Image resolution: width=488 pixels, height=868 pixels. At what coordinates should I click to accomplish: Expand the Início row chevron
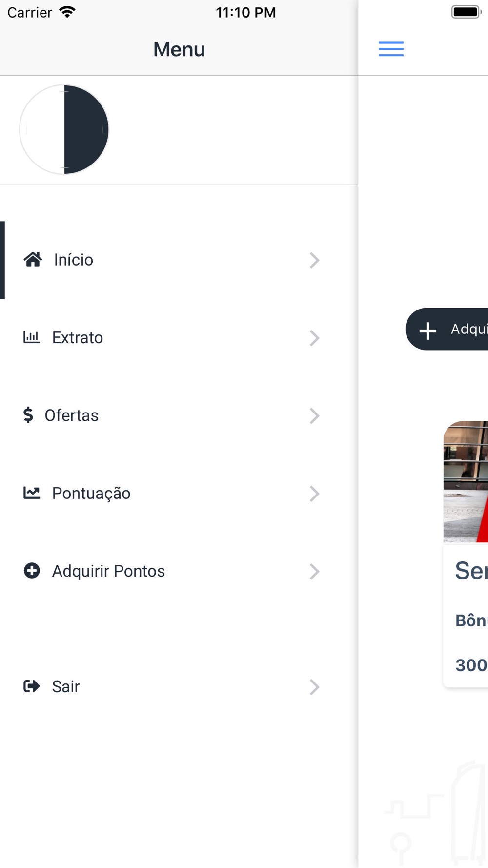click(314, 260)
